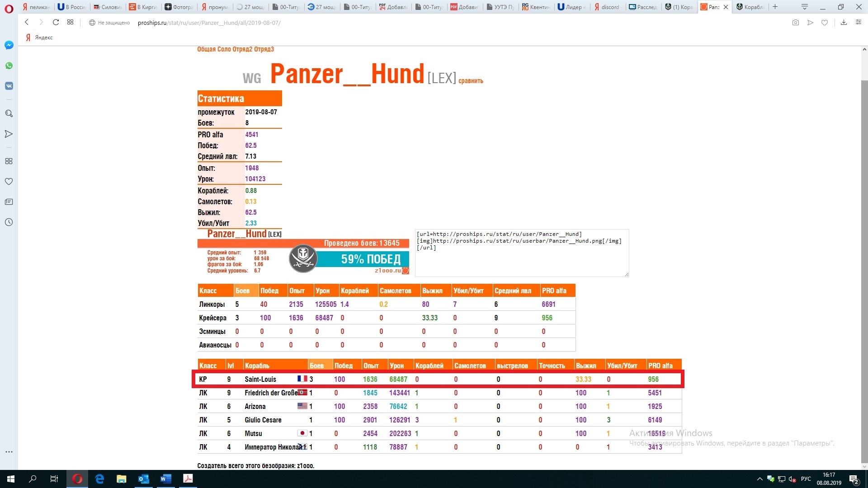Switch to the 'Лидер' tab
The height and width of the screenshot is (488, 868).
[x=572, y=7]
